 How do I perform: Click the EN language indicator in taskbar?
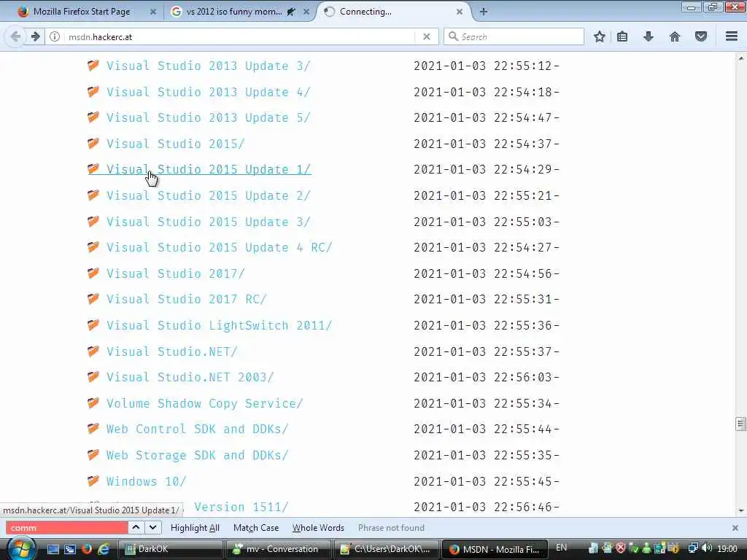click(x=561, y=548)
